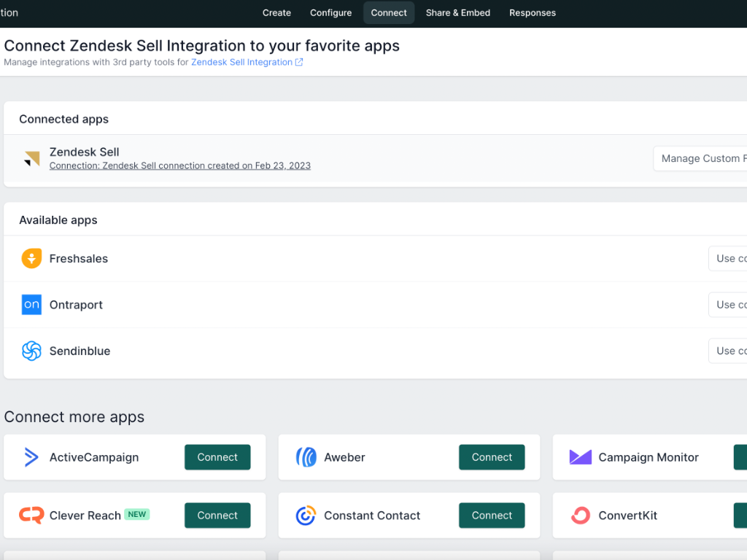The image size is (747, 560).
Task: Open Zendesk Sell connection details link
Action: click(x=179, y=166)
